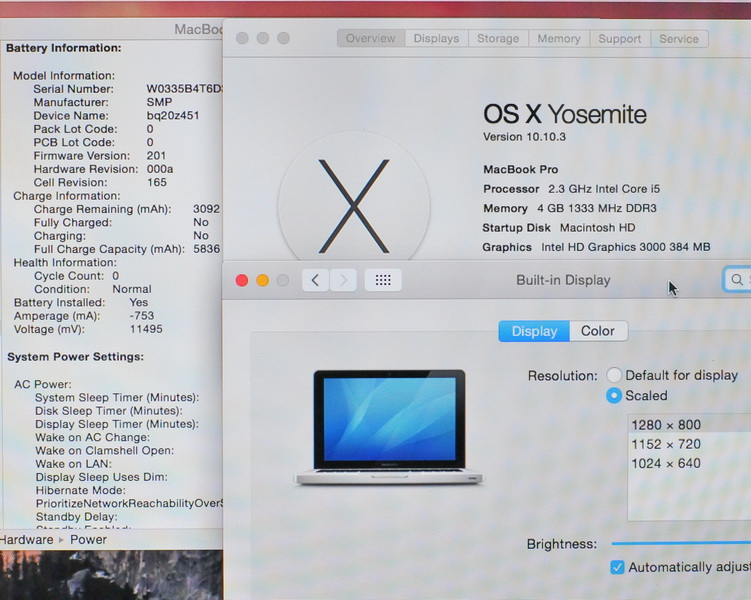The image size is (751, 600).
Task: Click the Hibernate Mode row
Action: (x=80, y=490)
